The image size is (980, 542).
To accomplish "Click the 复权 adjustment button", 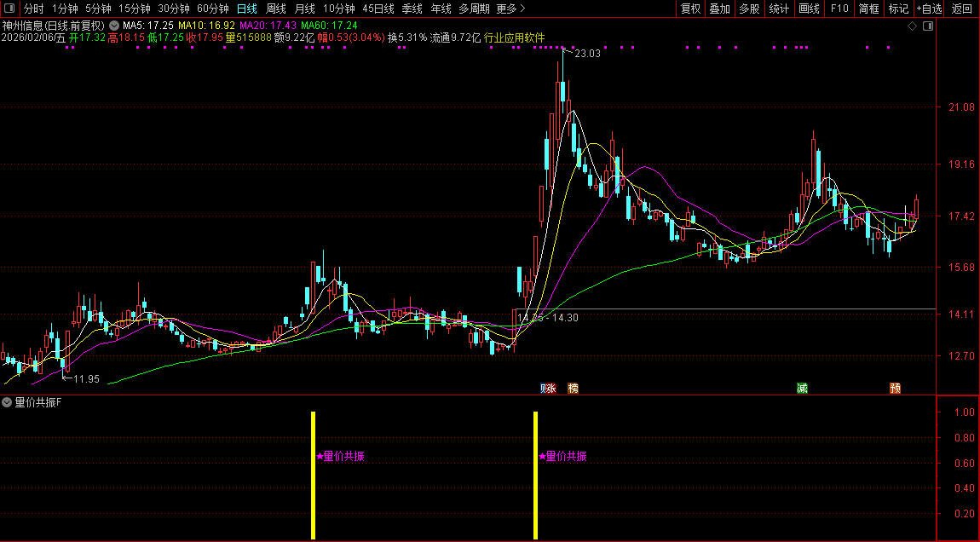I will click(690, 9).
